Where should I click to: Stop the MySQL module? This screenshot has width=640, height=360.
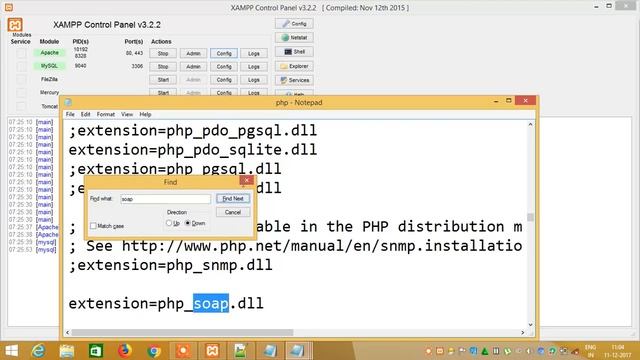pos(163,67)
